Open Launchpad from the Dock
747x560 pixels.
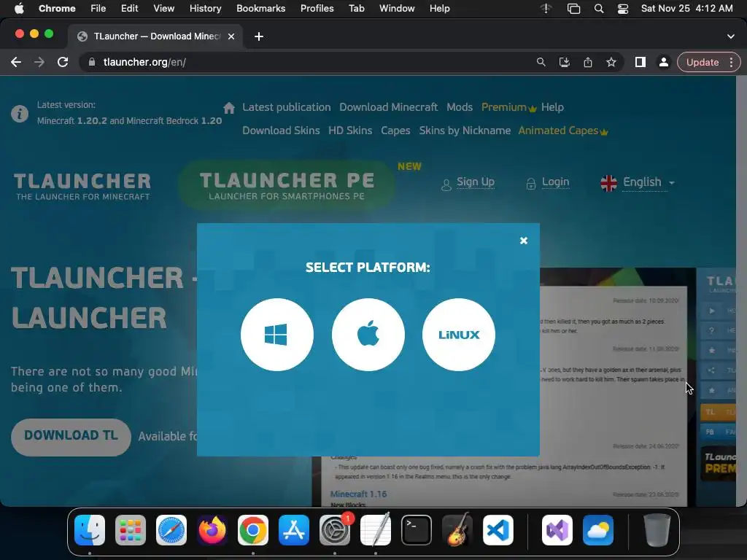click(x=131, y=531)
